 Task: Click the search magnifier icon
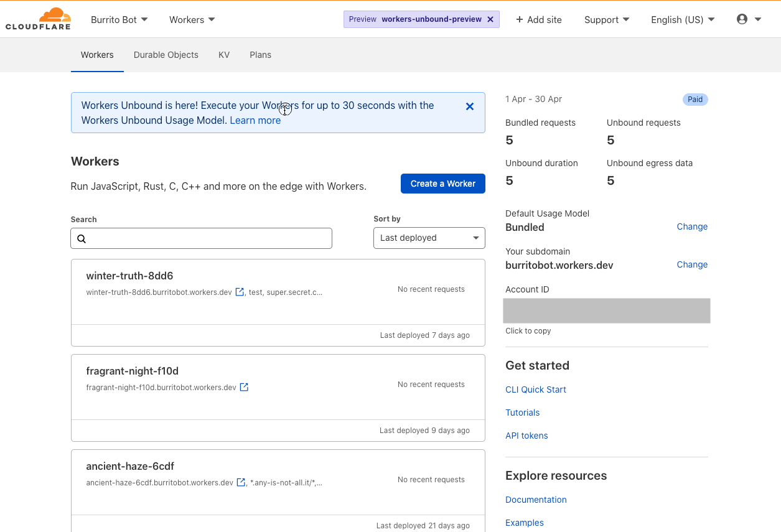click(x=82, y=238)
